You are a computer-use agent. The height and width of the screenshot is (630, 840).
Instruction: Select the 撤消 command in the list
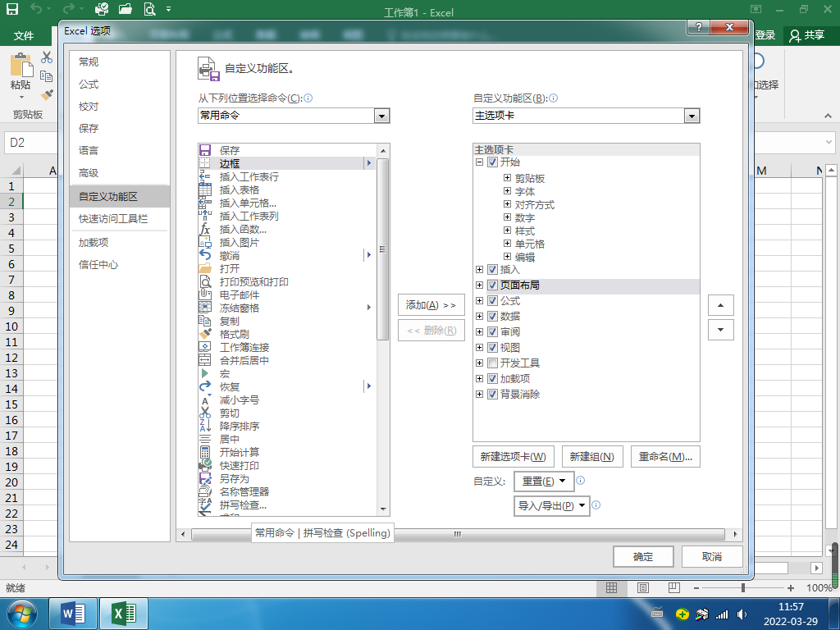286,256
